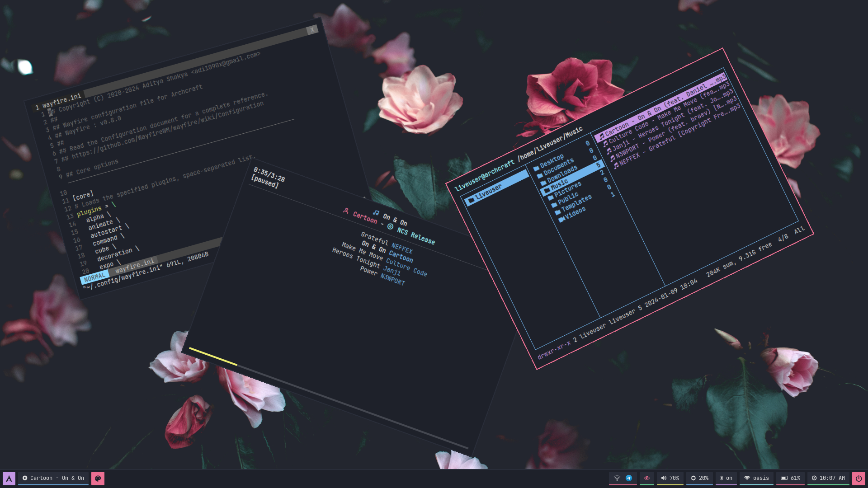Select the wayfire.ini tab in vim

[61, 101]
